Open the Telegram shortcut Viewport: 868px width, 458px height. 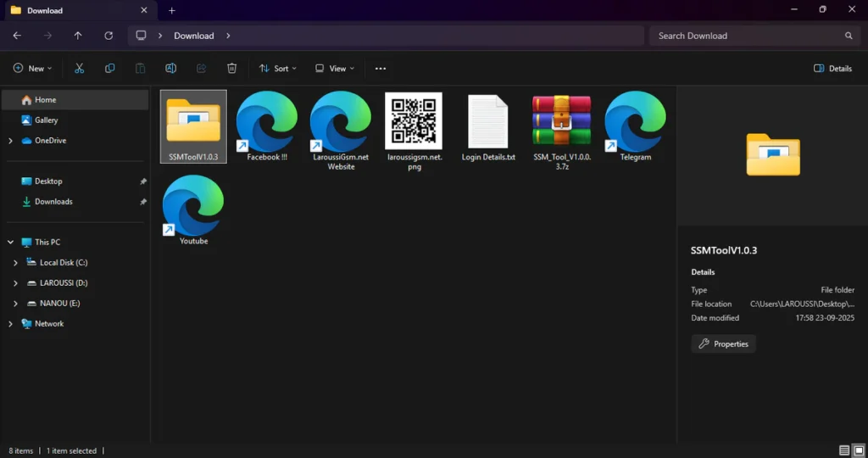[635, 126]
